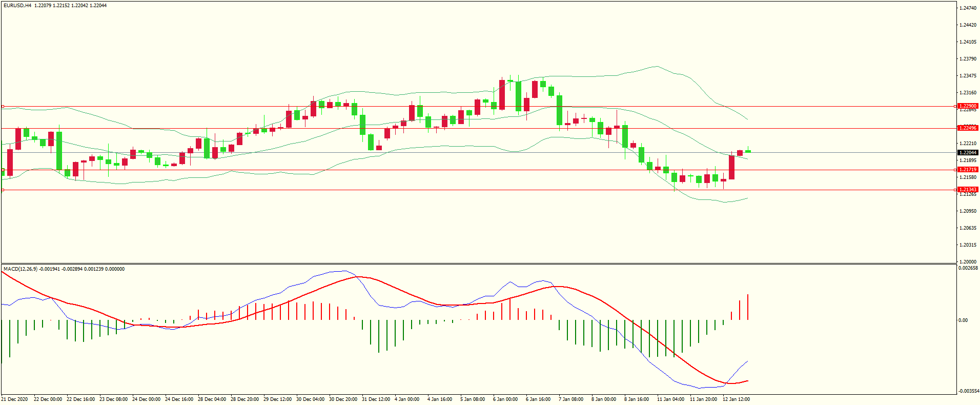The width and height of the screenshot is (980, 405).
Task: Click the tallest rightmost red MACD histogram bar
Action: click(x=748, y=307)
